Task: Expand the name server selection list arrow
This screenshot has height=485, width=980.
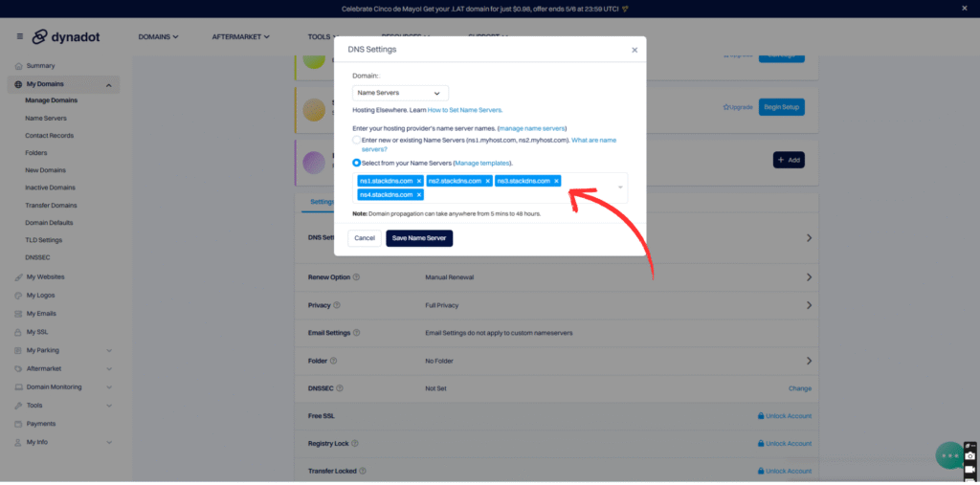Action: pyautogui.click(x=620, y=187)
